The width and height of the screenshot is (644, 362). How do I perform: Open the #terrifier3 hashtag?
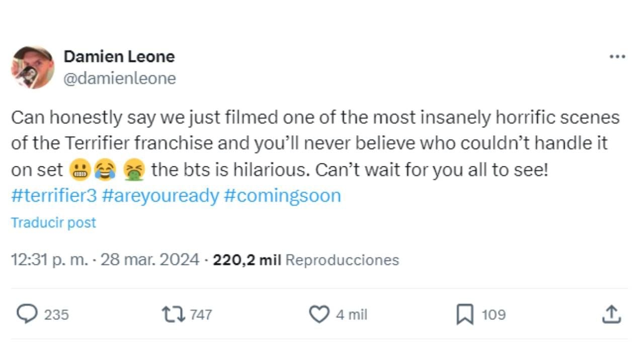click(53, 196)
